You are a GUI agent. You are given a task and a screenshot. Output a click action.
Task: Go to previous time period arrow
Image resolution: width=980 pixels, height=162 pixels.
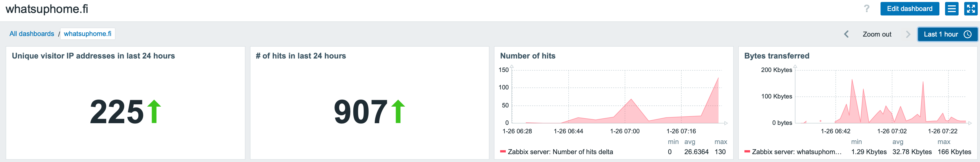point(846,34)
